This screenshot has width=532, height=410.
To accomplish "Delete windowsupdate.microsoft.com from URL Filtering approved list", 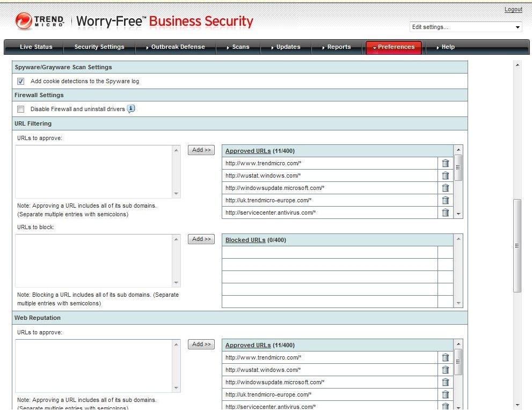I will coord(446,188).
